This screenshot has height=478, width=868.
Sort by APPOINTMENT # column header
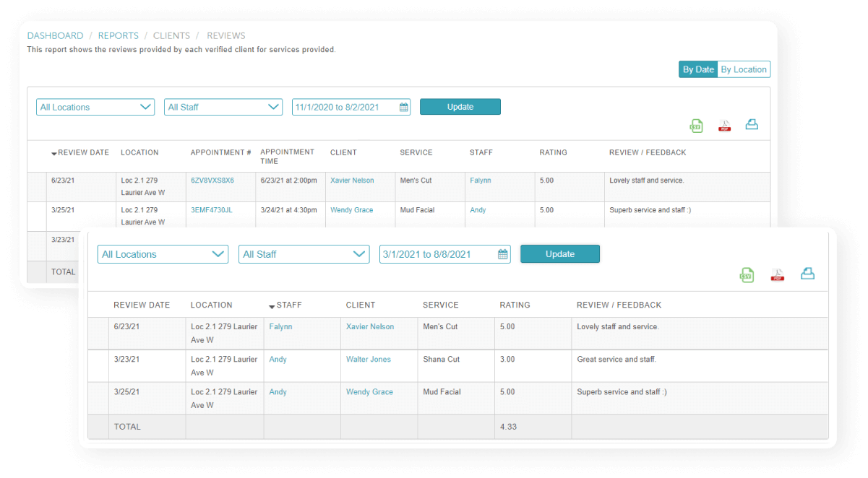click(221, 153)
